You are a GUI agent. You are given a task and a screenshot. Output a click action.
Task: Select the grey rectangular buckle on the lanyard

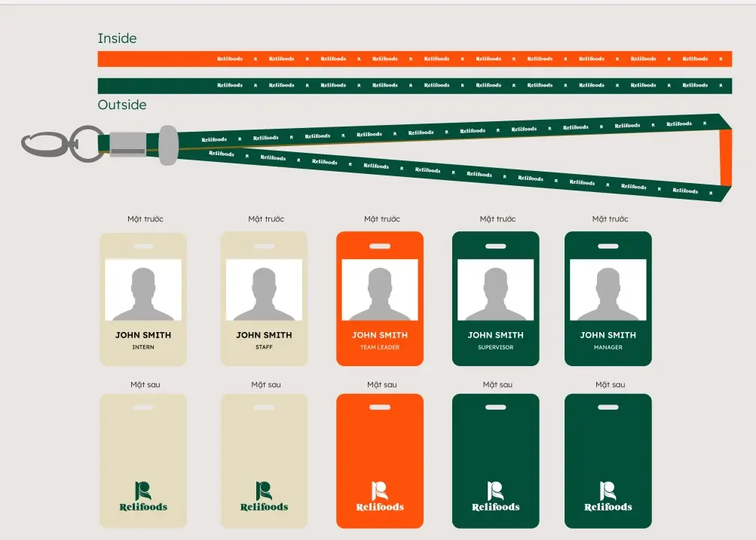click(x=128, y=144)
